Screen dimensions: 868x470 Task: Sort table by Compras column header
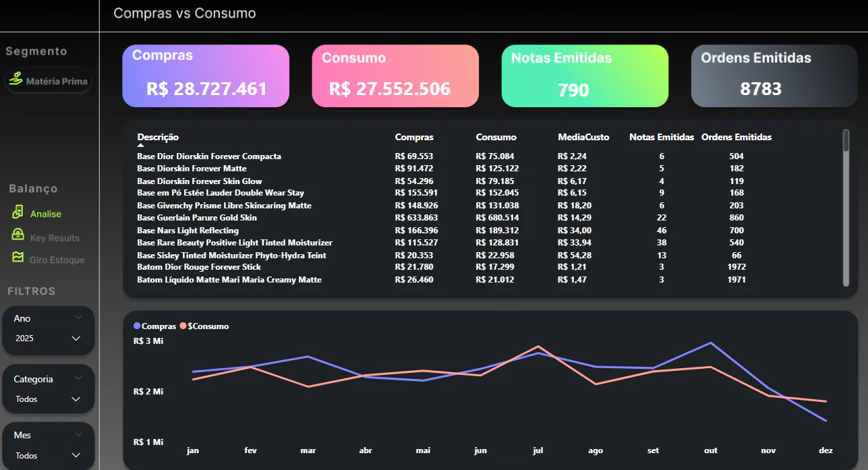pyautogui.click(x=414, y=137)
